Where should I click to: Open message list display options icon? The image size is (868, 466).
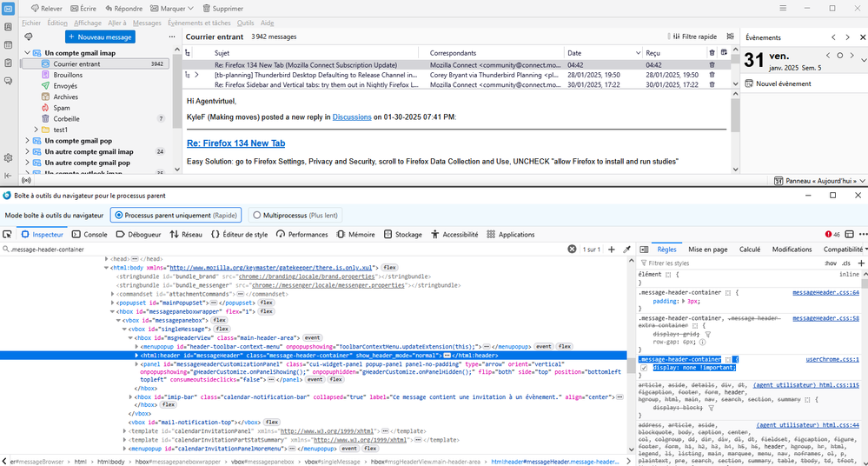[731, 37]
